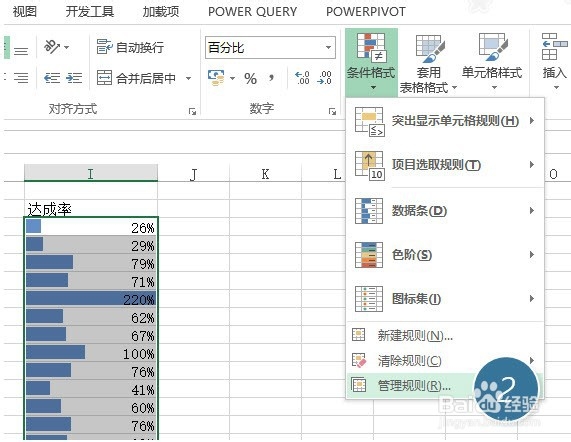Select the cell showing 220%

(x=91, y=299)
